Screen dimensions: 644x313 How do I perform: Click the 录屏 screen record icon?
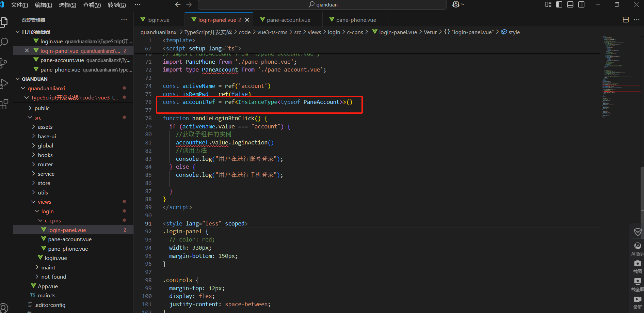point(638,302)
